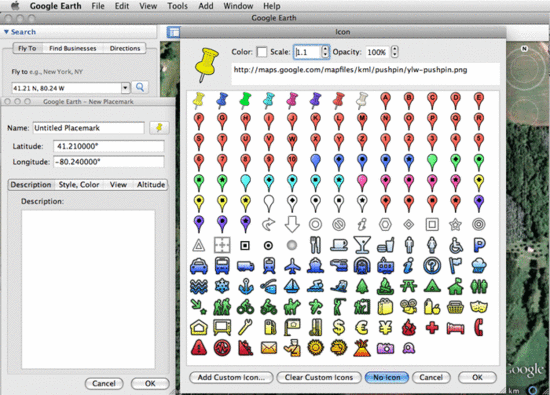Choose the wheelchair accessibility icon

455,245
